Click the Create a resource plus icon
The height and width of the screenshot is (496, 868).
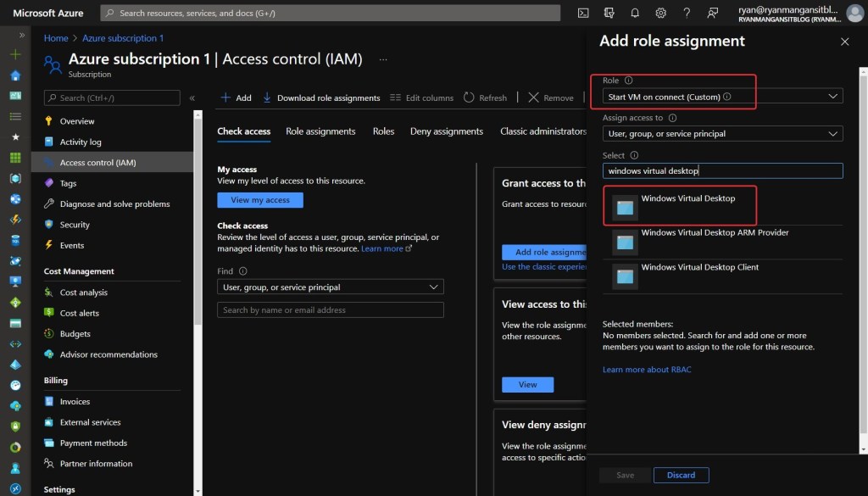coord(15,54)
